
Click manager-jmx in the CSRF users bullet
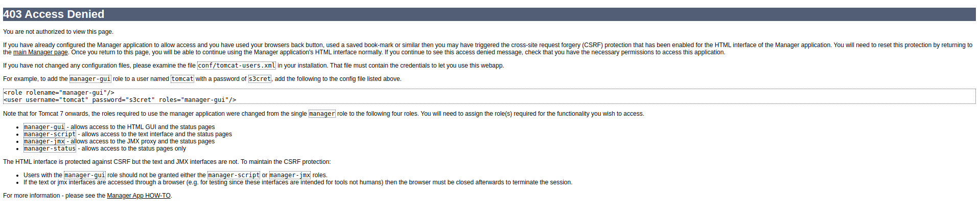[290, 175]
